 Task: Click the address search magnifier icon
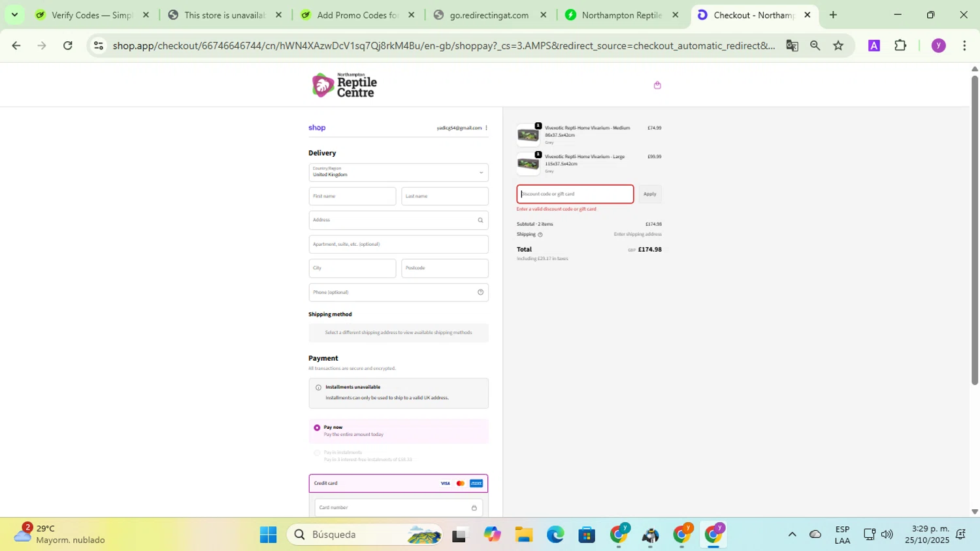coord(480,220)
